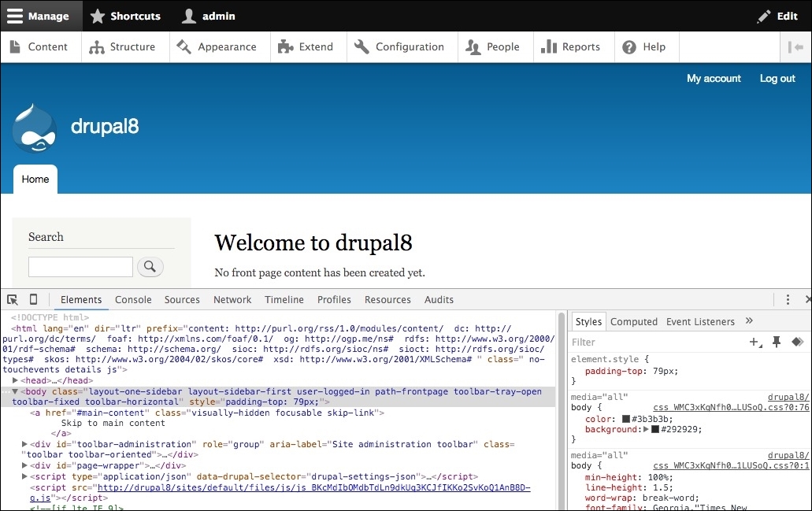
Task: Show more sidebar tabs chevron
Action: [x=749, y=321]
